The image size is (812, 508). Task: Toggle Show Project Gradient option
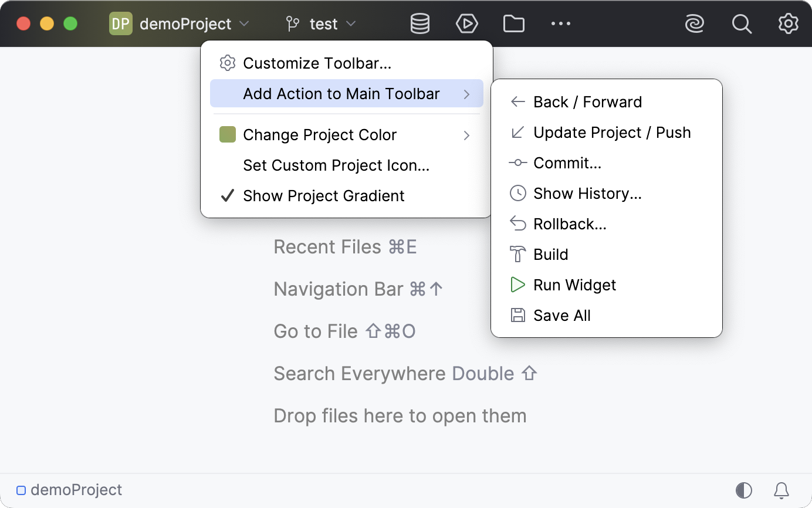point(323,195)
